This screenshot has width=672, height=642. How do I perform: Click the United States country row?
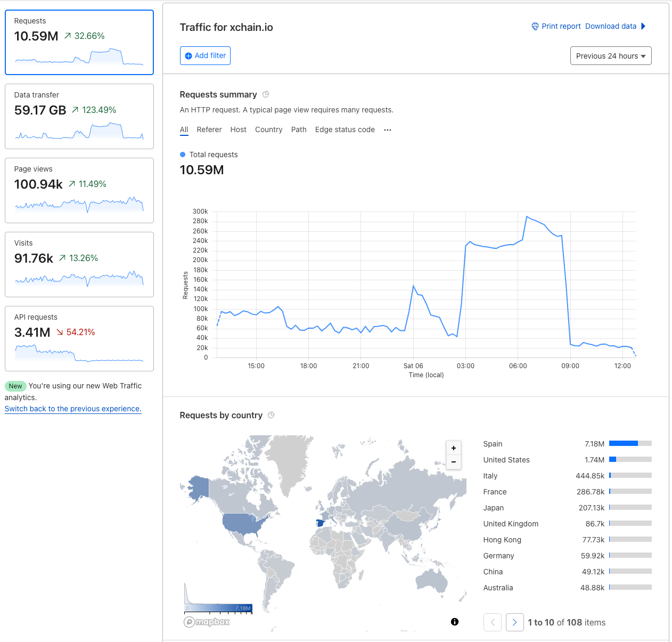[x=567, y=460]
